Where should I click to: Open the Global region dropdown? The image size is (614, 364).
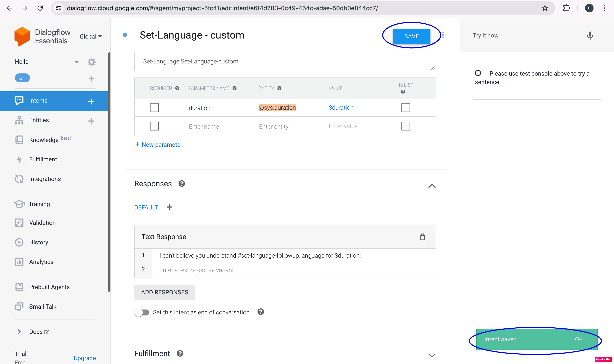[x=91, y=36]
